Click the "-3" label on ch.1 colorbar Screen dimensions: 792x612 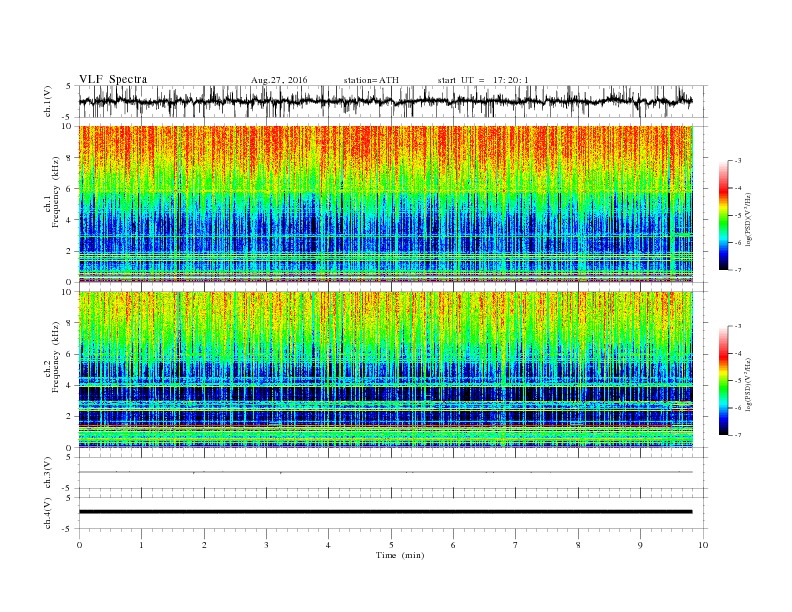tap(738, 161)
